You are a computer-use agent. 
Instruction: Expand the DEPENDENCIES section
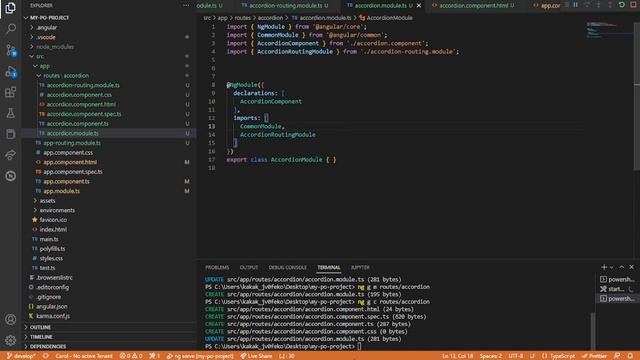tap(48, 346)
